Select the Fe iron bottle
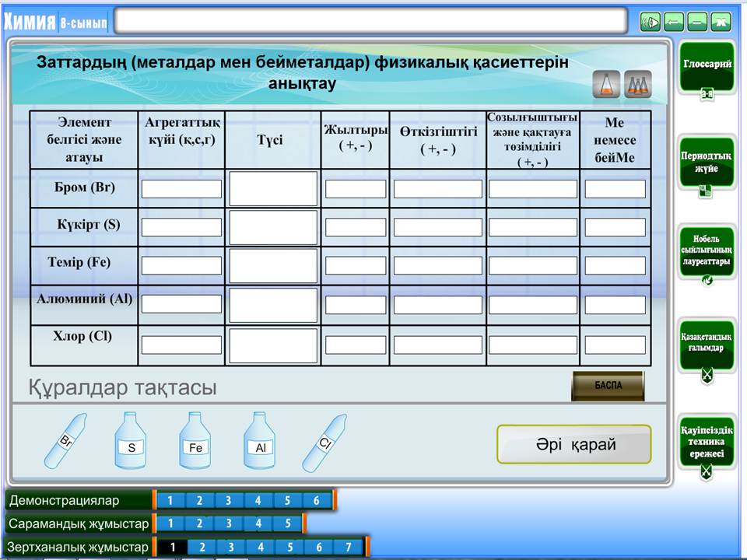This screenshot has height=560, width=747. tap(195, 440)
